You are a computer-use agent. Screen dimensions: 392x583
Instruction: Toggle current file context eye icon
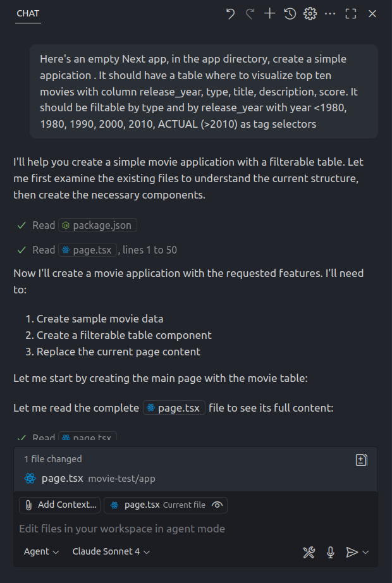pos(217,505)
